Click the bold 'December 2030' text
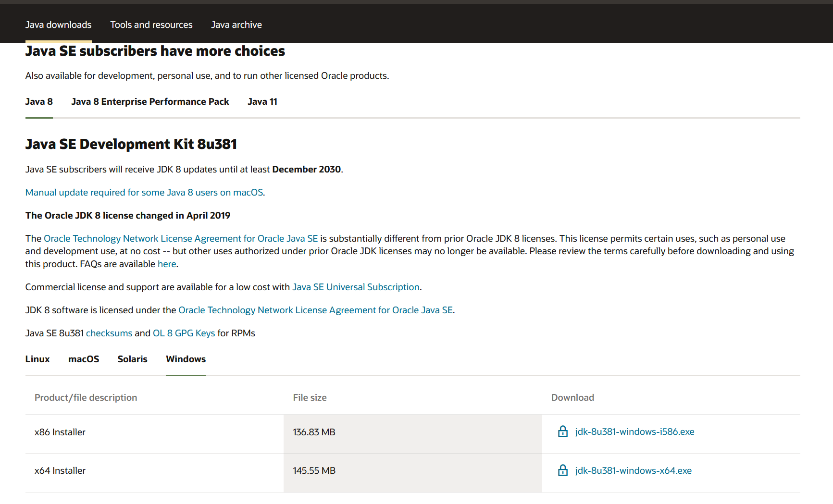Image resolution: width=833 pixels, height=504 pixels. point(307,169)
